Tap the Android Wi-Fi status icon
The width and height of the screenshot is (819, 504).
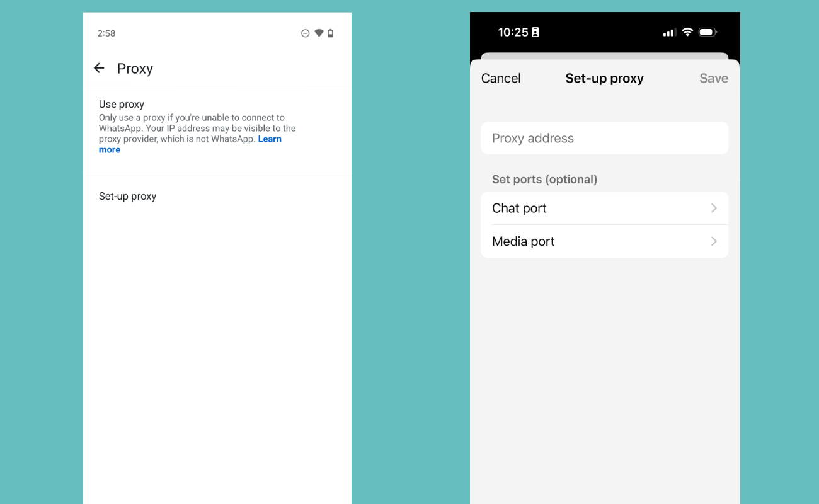[x=319, y=33]
